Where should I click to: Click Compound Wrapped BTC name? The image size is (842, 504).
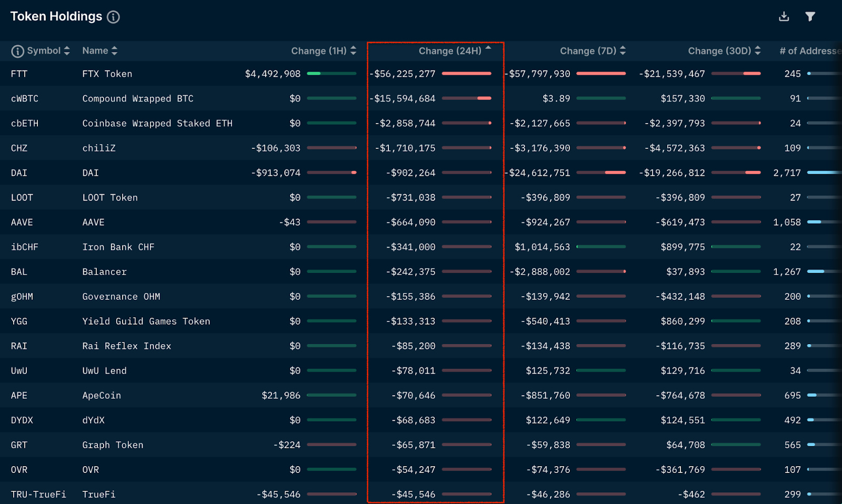138,98
